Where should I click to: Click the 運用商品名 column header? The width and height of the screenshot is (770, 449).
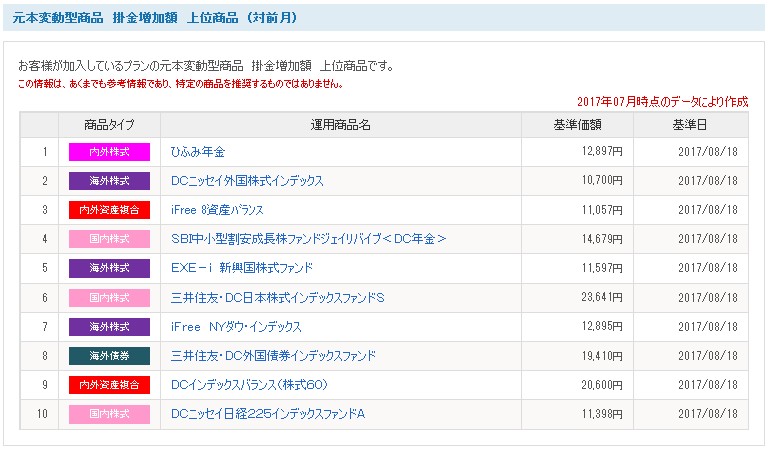click(x=340, y=125)
